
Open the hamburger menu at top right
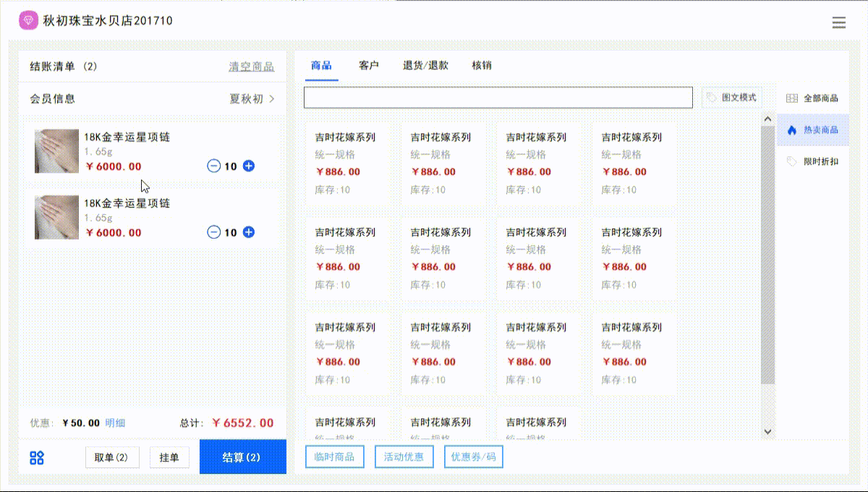839,22
